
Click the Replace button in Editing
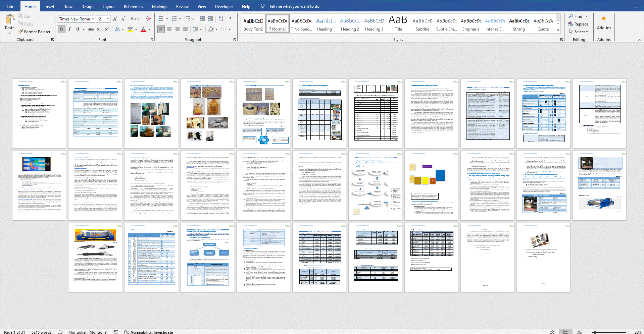578,24
